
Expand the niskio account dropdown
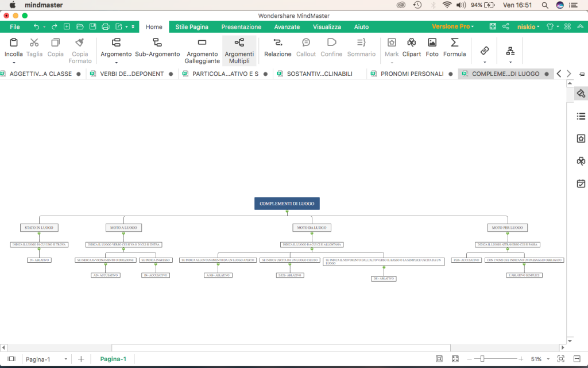coord(528,26)
